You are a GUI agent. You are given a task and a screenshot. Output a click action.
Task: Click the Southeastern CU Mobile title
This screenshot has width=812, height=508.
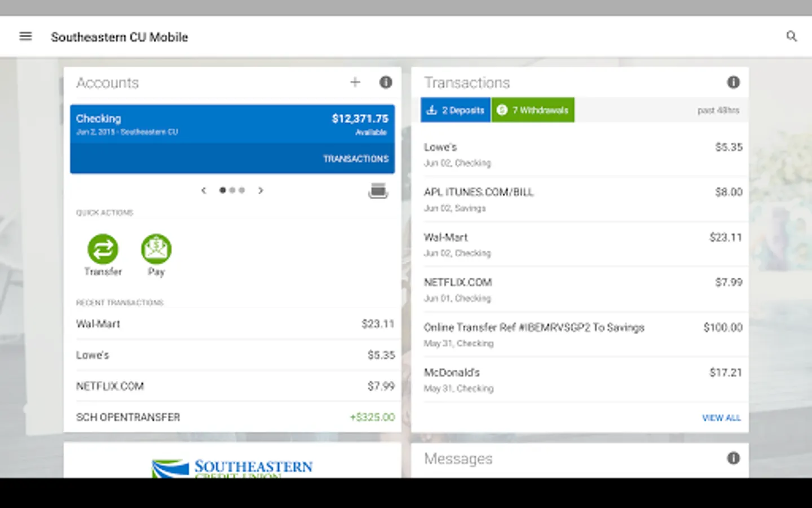click(120, 37)
